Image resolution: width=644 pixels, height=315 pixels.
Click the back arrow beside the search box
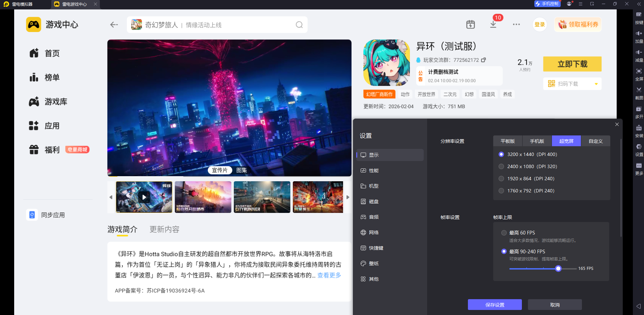114,25
